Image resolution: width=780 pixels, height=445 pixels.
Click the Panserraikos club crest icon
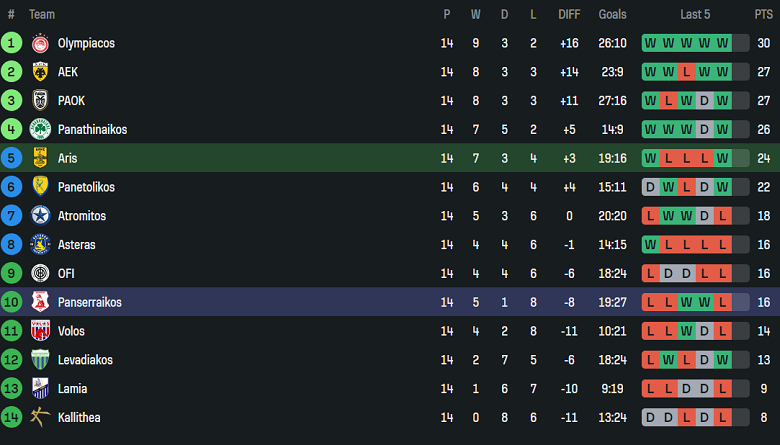point(40,302)
